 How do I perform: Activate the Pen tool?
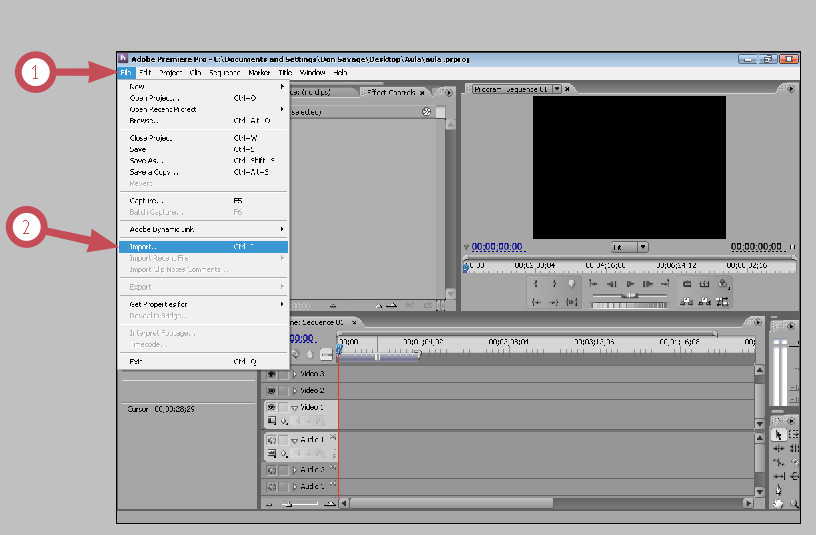coord(779,490)
